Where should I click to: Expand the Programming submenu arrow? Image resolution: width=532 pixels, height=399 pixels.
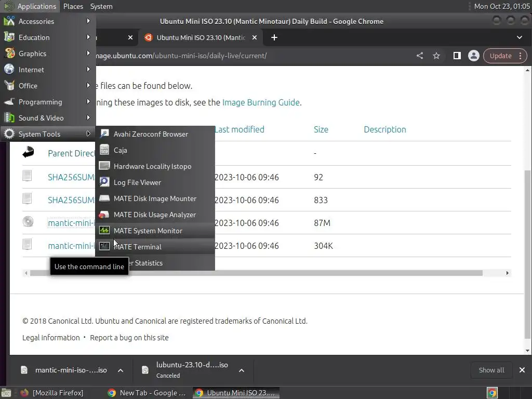click(x=88, y=101)
